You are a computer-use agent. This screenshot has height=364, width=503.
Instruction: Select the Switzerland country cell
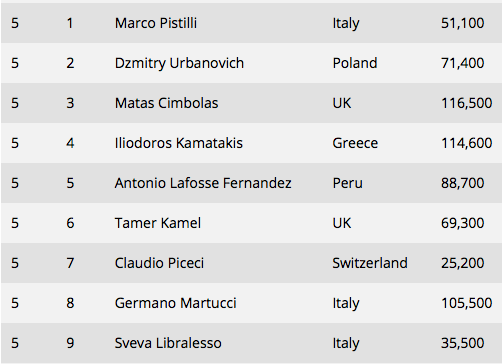click(x=370, y=263)
